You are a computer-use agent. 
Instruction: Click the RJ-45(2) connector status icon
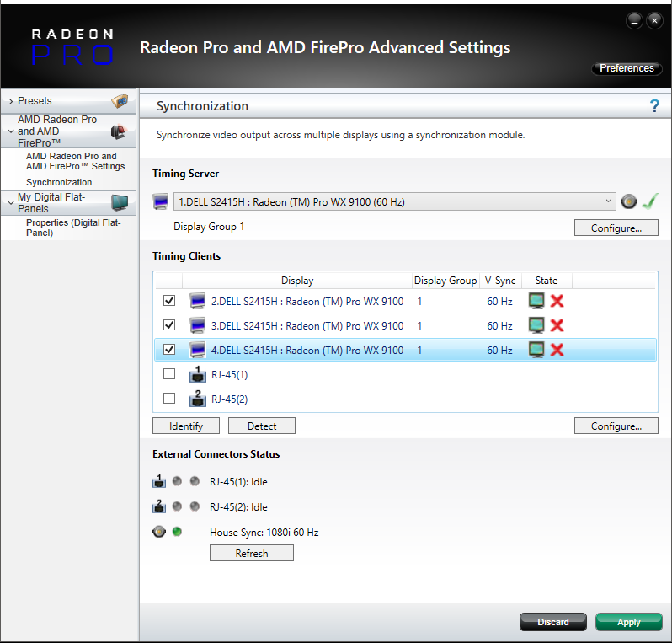point(159,506)
